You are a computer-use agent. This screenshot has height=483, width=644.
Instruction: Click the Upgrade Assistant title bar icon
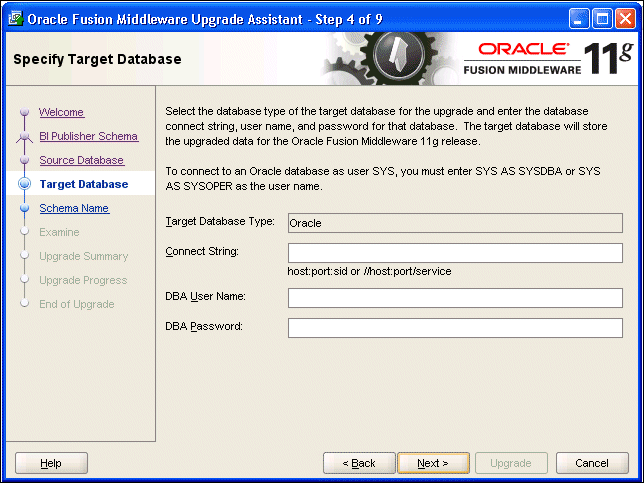[x=16, y=19]
